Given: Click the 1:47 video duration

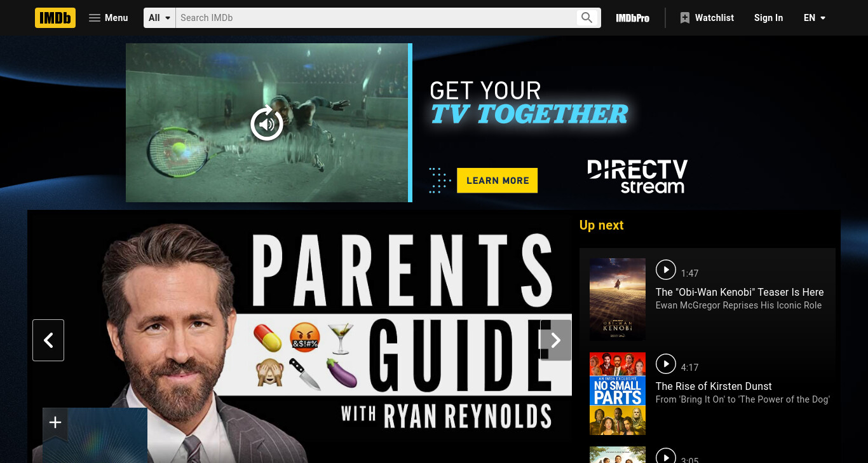Looking at the screenshot, I should 689,273.
